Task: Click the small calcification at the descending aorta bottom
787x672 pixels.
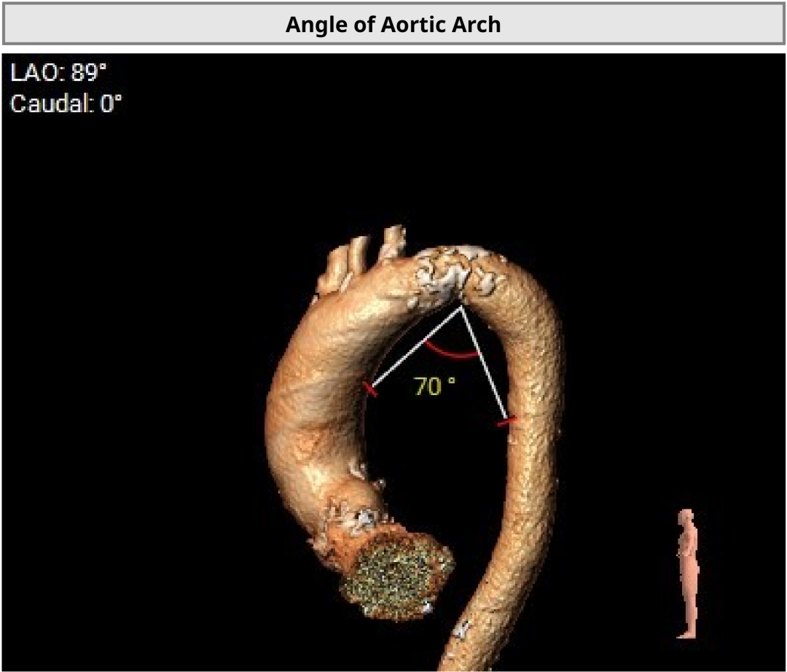Action: (x=462, y=628)
